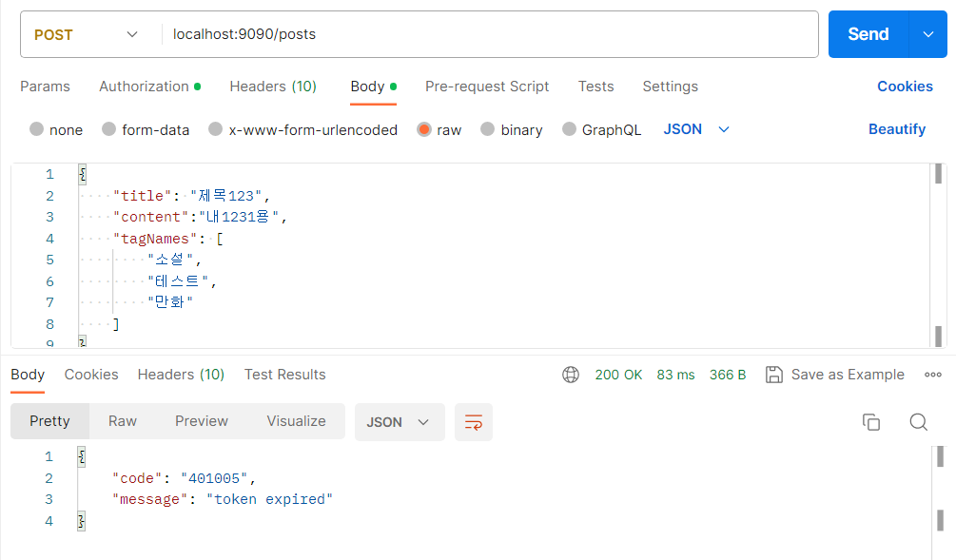This screenshot has height=560, width=956.
Task: Open the POST method dropdown
Action: tap(86, 35)
